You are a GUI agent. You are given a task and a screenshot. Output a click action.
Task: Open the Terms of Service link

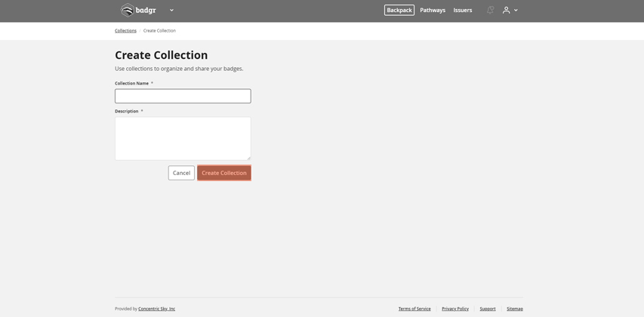click(x=414, y=309)
